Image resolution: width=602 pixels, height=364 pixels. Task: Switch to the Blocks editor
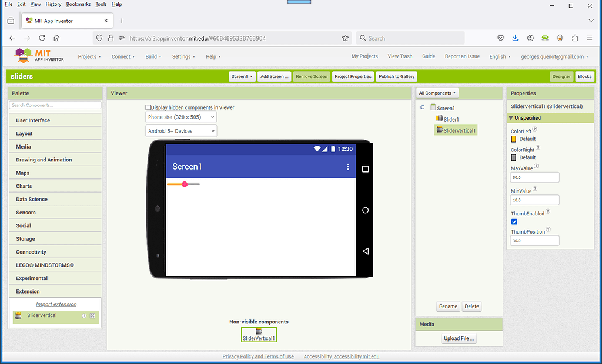tap(585, 76)
